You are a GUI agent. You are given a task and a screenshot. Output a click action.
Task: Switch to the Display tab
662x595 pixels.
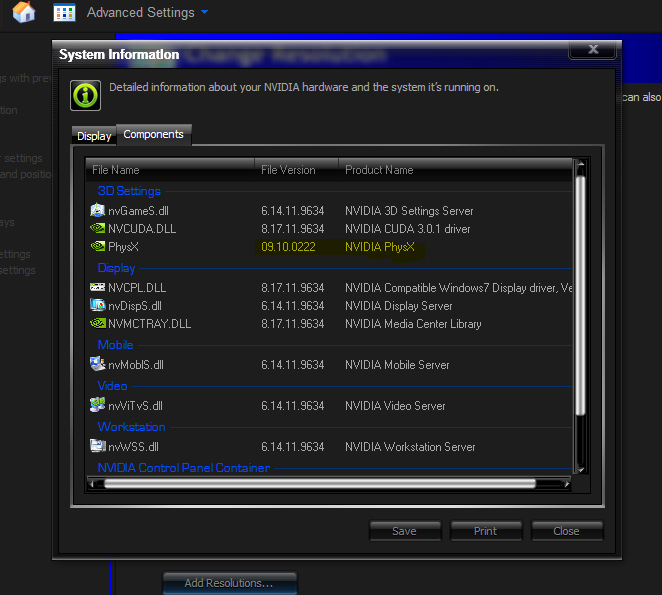click(94, 136)
